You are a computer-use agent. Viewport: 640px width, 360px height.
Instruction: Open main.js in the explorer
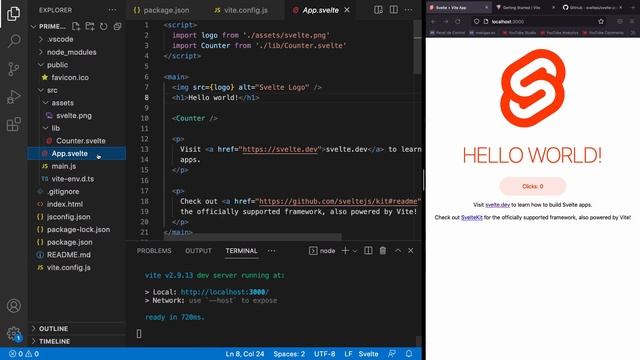pyautogui.click(x=64, y=166)
